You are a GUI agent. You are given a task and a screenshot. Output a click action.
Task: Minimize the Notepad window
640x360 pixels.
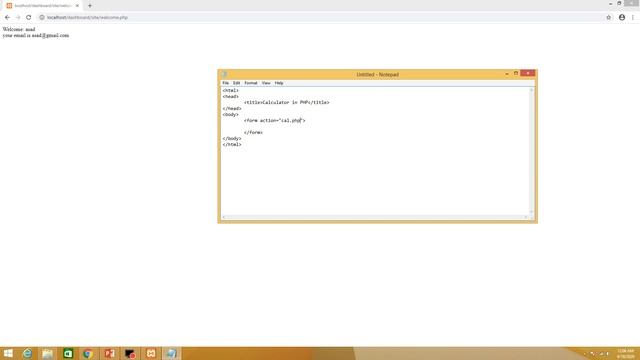click(507, 73)
